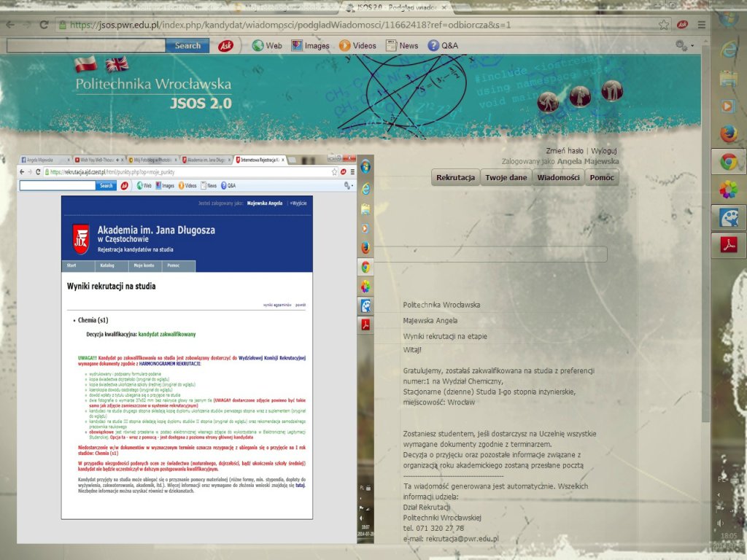Screen dimensions: 747x560
Task: Reload the JSOS page
Action: click(44, 25)
